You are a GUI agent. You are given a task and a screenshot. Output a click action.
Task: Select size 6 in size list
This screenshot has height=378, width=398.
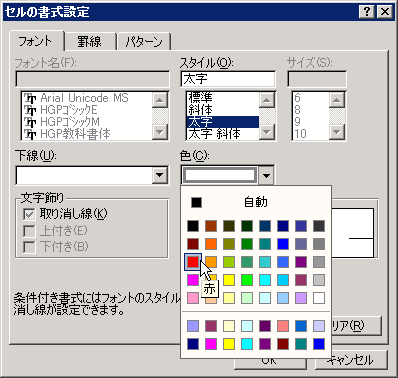311,98
